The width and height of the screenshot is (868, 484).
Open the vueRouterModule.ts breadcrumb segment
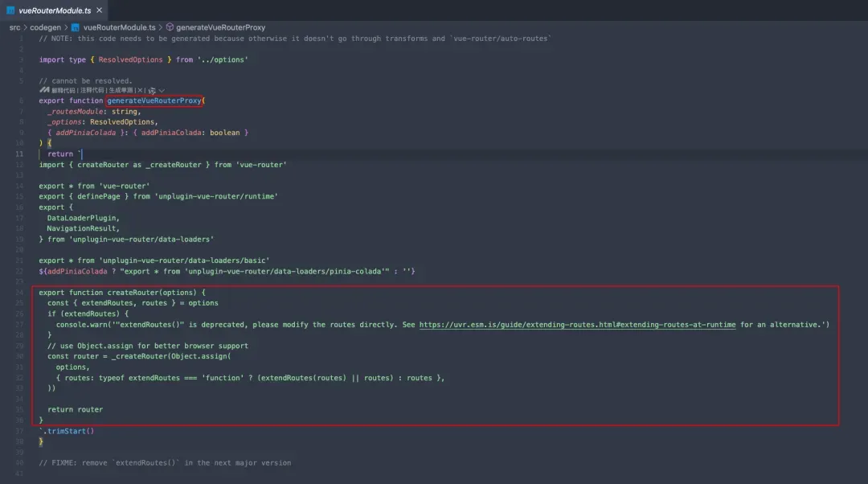[x=120, y=27]
